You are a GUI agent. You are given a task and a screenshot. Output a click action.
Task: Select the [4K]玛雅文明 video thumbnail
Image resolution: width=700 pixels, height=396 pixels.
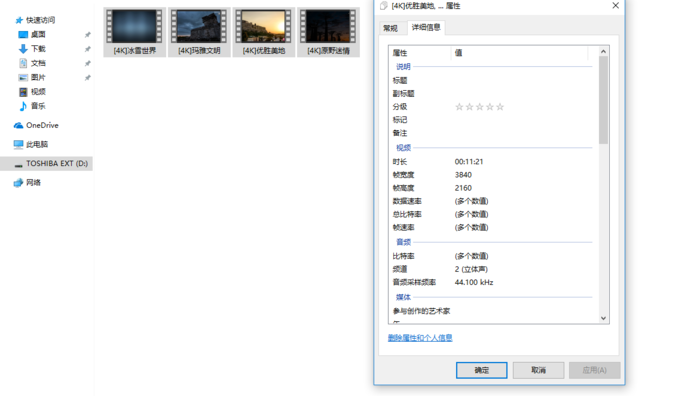click(x=199, y=32)
